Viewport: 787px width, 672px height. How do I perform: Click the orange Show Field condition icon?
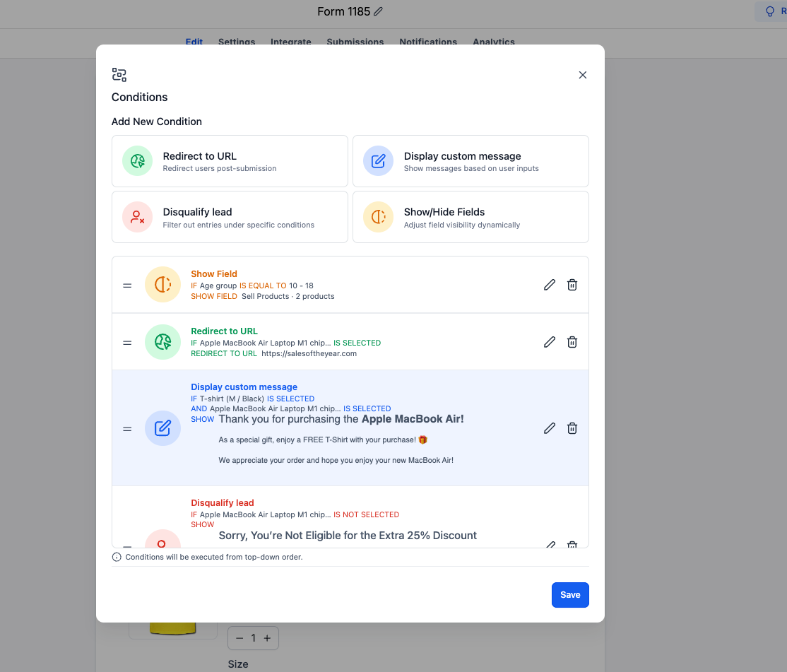[x=162, y=285]
